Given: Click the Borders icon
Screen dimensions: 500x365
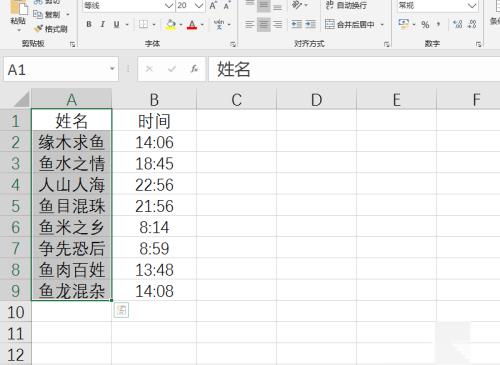Looking at the screenshot, I should pyautogui.click(x=143, y=24).
